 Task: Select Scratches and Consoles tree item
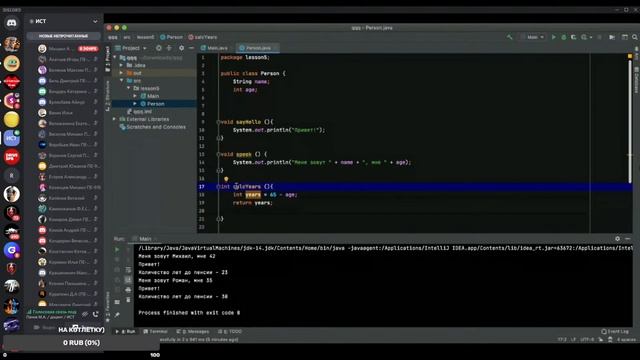coord(152,127)
